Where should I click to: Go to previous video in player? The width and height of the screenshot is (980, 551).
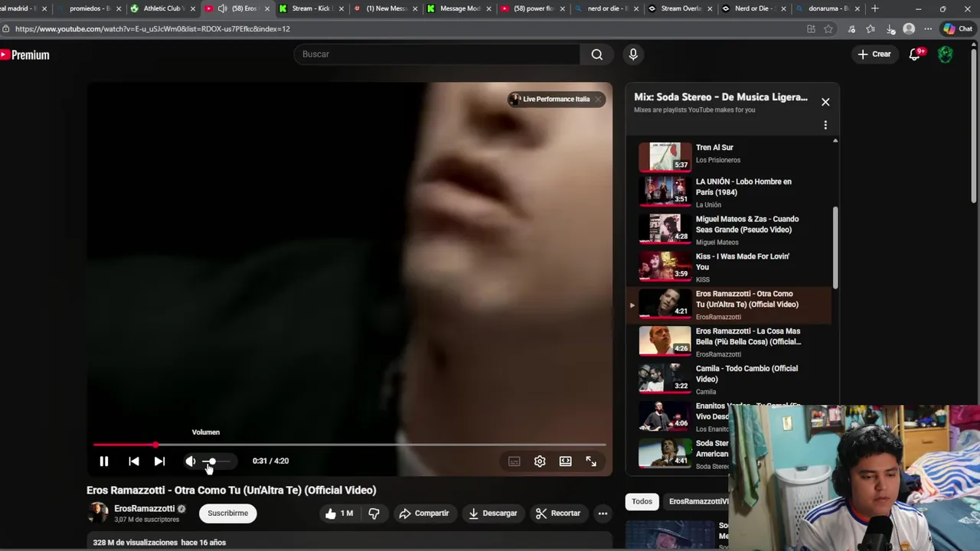(x=134, y=461)
